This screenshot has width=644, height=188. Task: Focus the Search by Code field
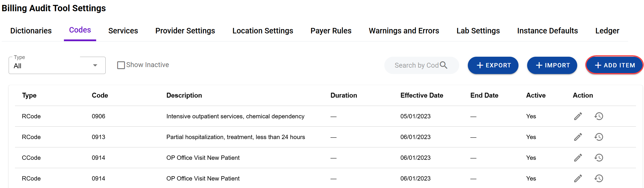pos(416,65)
